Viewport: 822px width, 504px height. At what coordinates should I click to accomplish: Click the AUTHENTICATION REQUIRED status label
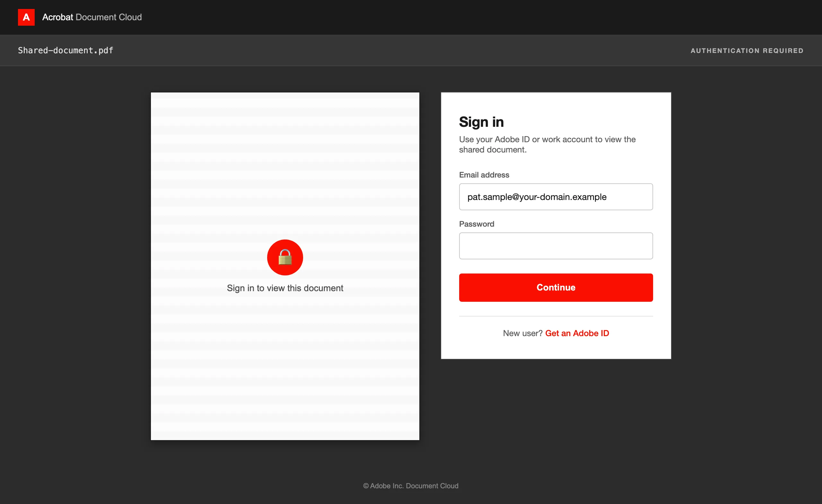click(x=747, y=51)
